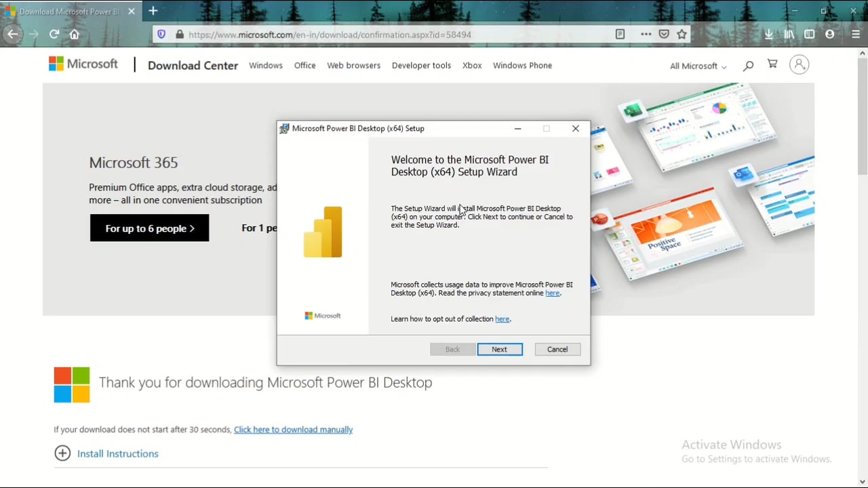Expand the All Microsoft dropdown
868x488 pixels.
pyautogui.click(x=698, y=66)
